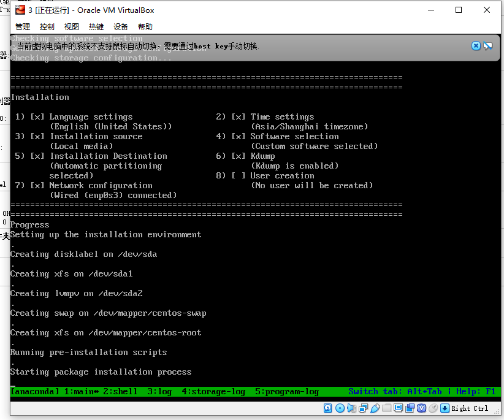The width and height of the screenshot is (504, 420).
Task: Click the don't-show-again notification icon
Action: point(488,46)
